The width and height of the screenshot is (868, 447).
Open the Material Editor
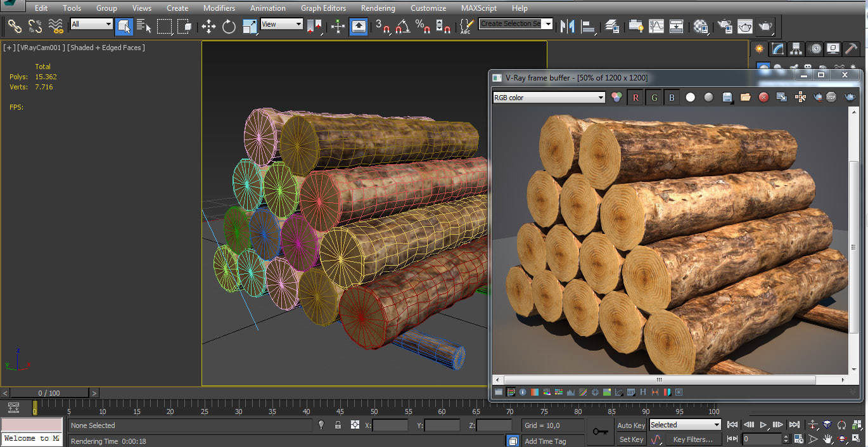[701, 26]
